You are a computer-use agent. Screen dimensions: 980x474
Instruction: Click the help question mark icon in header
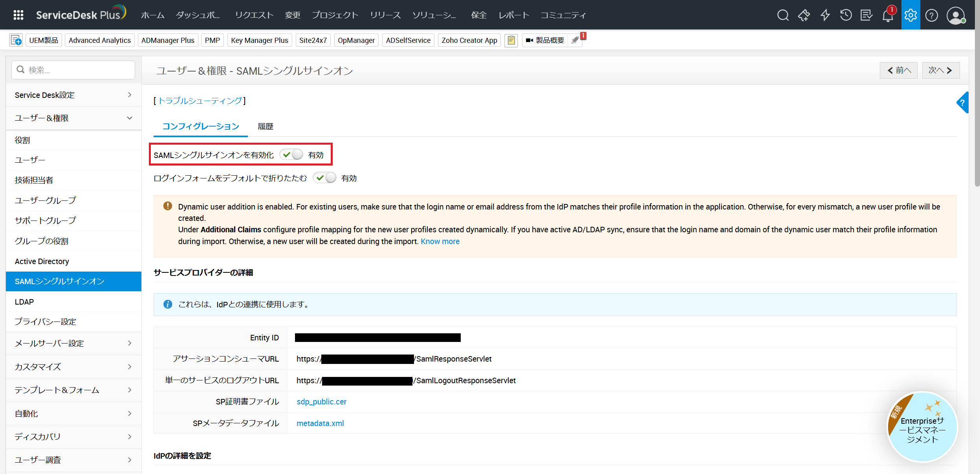(x=931, y=15)
